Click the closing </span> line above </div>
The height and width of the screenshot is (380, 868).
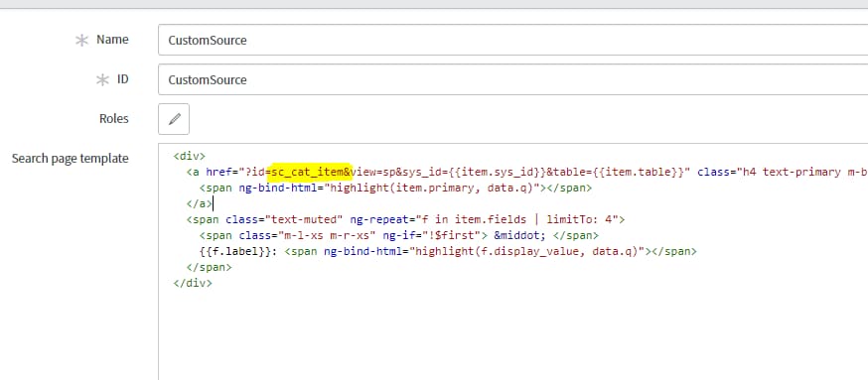tap(210, 267)
